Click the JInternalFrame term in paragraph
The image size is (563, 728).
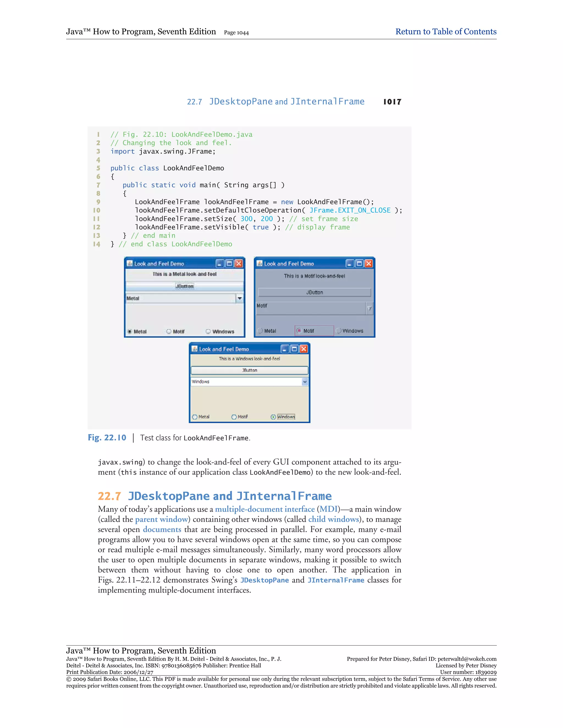336,580
